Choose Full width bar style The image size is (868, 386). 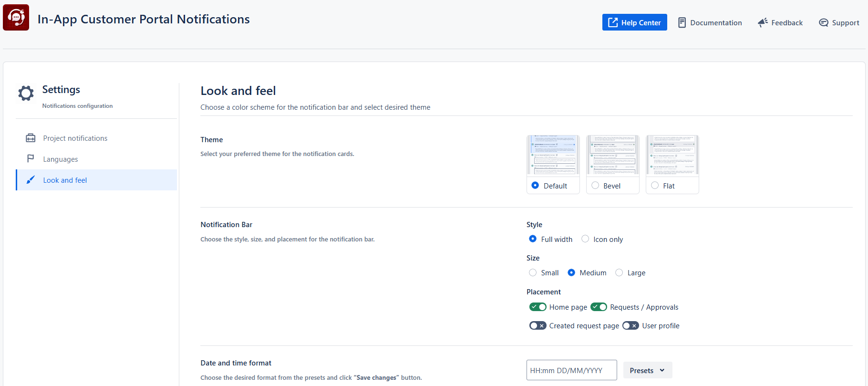pyautogui.click(x=533, y=239)
